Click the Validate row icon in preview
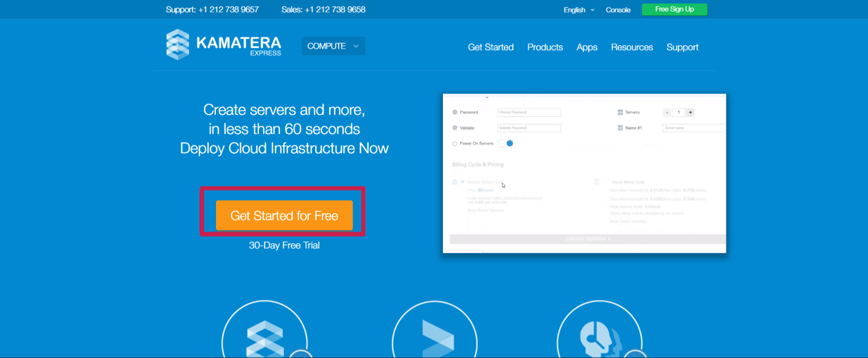 (x=455, y=128)
